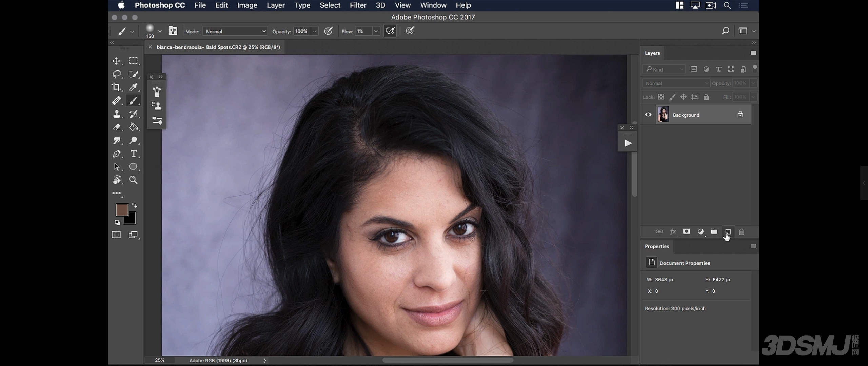
Task: Open the layer Kind filter dropdown
Action: tap(664, 69)
